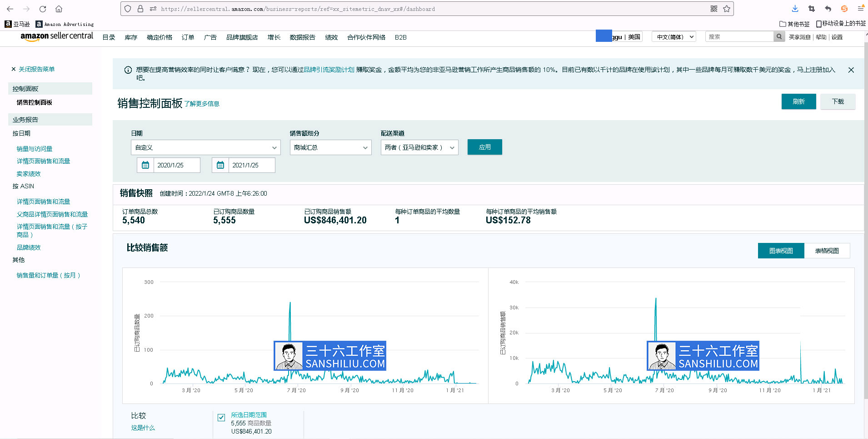The height and width of the screenshot is (439, 868).
Task: Click the 下载 download button
Action: [838, 101]
